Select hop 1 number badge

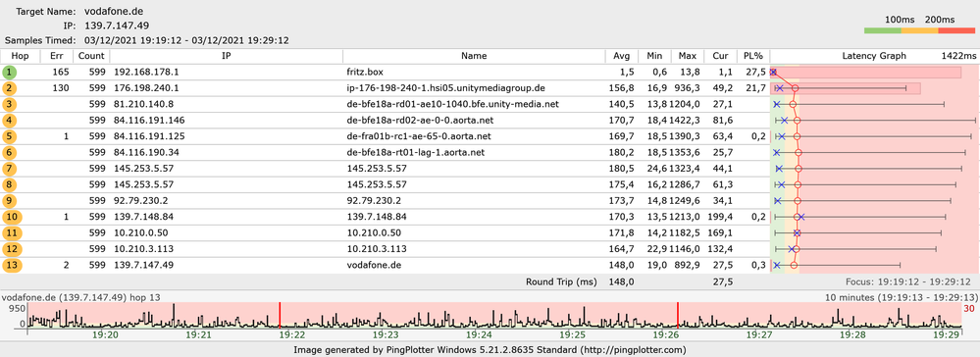[x=9, y=72]
